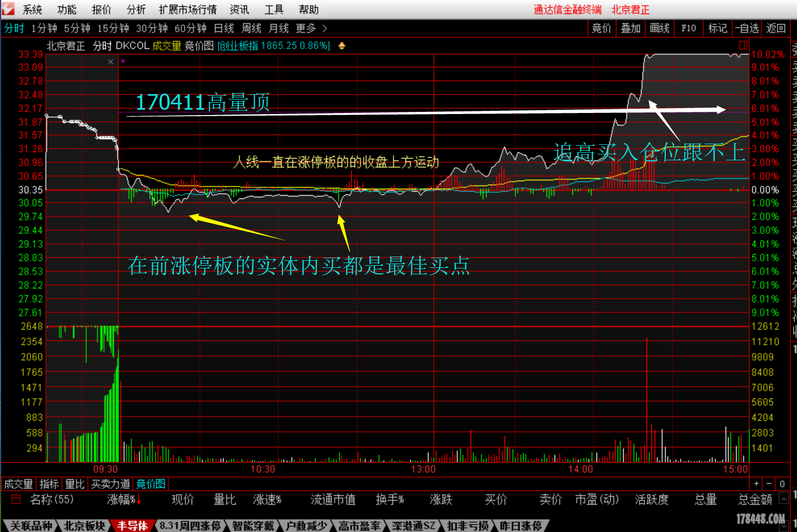Select the 量比 sub-chart tab

(x=75, y=484)
